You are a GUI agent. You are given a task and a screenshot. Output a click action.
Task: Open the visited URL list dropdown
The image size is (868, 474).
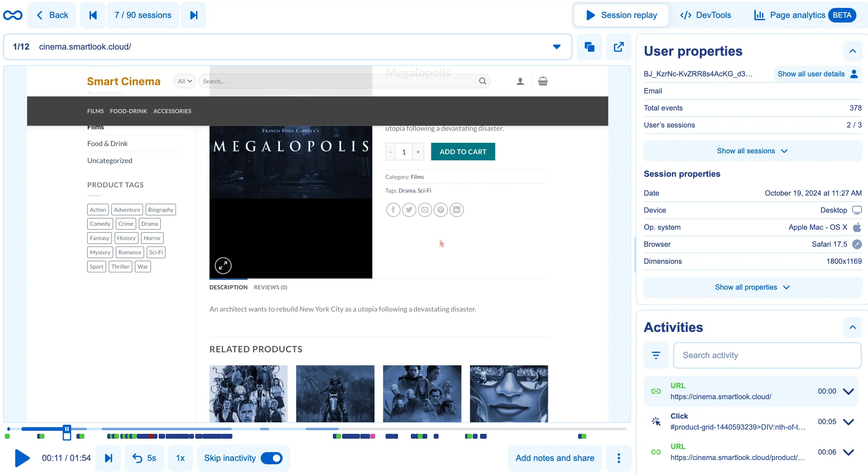[557, 47]
